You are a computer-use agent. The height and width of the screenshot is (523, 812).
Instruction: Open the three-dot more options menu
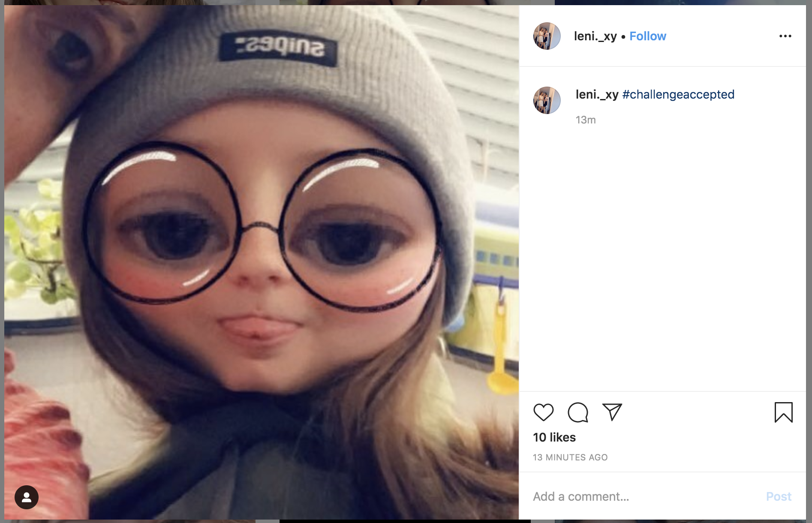pyautogui.click(x=785, y=36)
